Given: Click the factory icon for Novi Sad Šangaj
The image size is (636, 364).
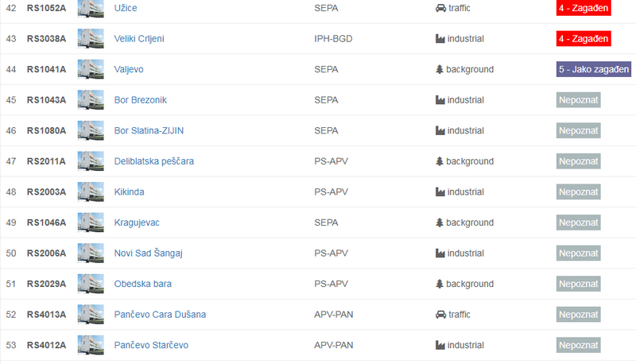Looking at the screenshot, I should click(440, 254).
